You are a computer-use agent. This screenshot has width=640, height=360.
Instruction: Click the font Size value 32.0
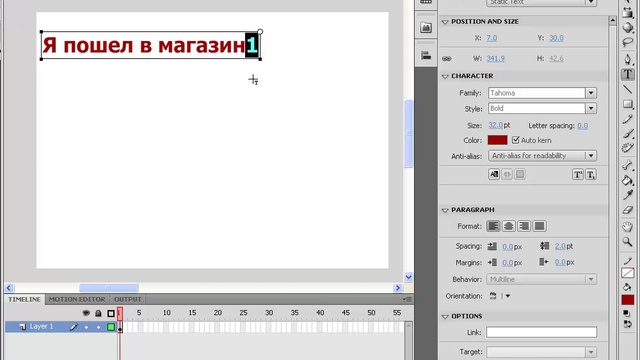496,125
